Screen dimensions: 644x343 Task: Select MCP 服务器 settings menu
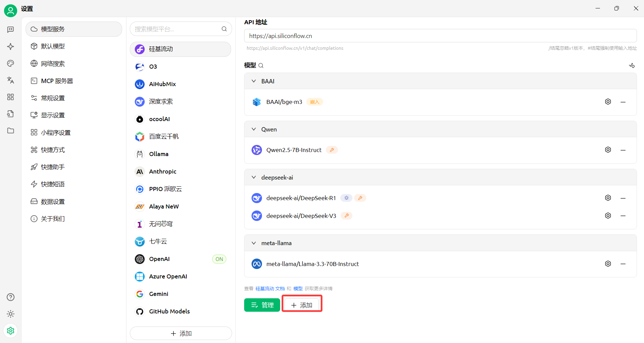point(74,81)
